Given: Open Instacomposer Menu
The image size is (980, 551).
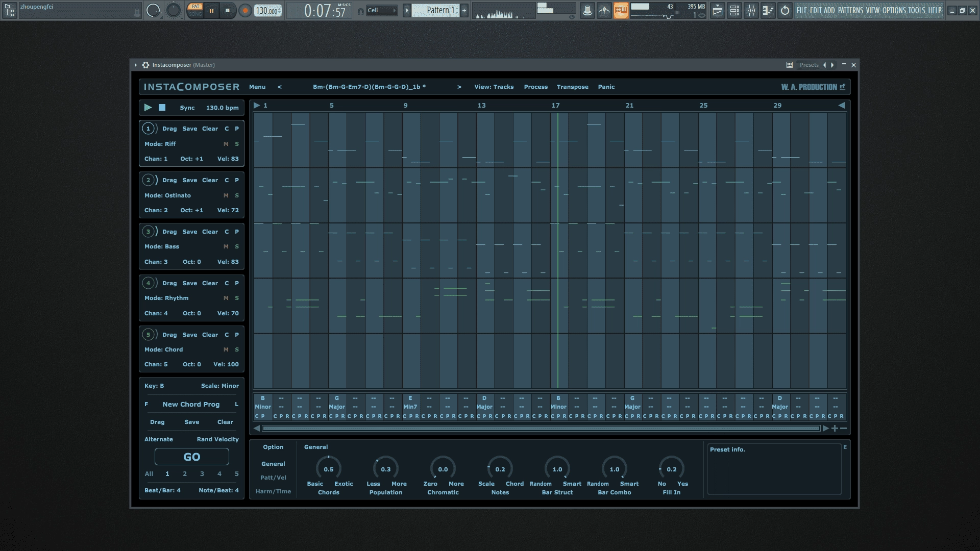Looking at the screenshot, I should (x=257, y=87).
